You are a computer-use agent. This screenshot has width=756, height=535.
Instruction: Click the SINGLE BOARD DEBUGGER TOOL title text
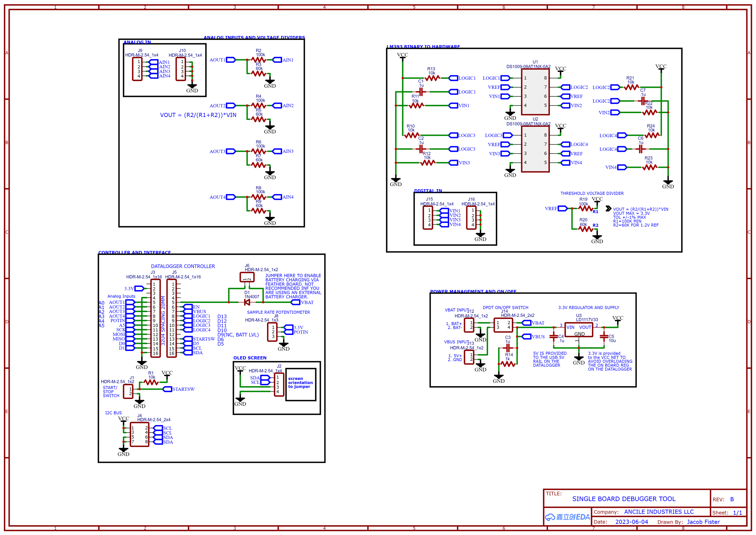point(624,499)
